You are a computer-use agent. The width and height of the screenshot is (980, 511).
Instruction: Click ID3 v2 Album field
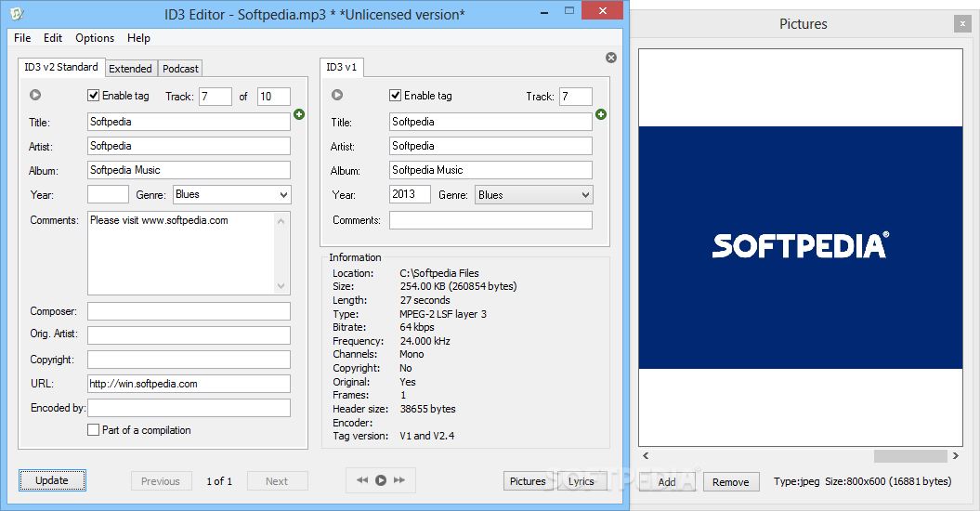(189, 170)
